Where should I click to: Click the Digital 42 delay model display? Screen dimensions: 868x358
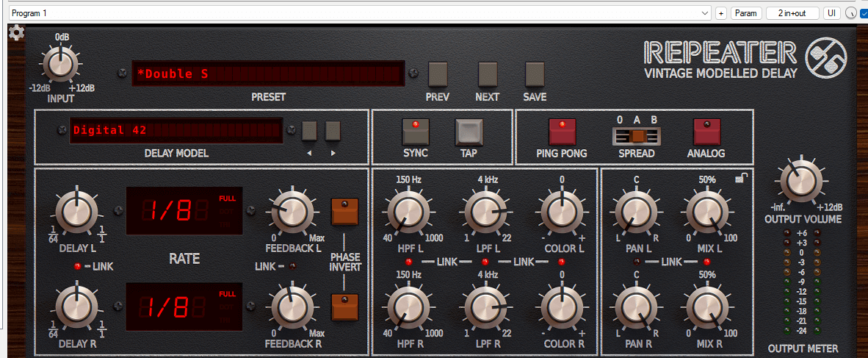(176, 130)
